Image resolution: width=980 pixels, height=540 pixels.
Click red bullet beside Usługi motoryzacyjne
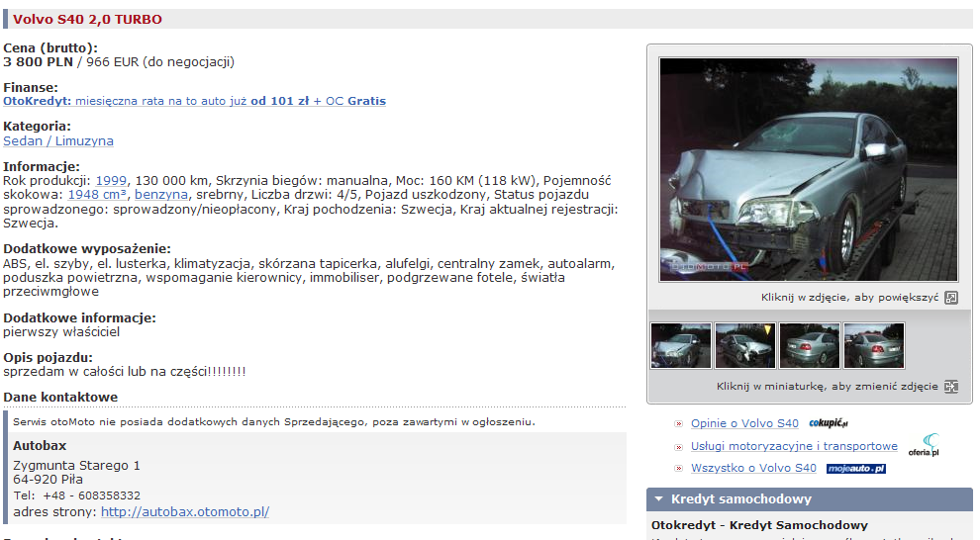[679, 447]
